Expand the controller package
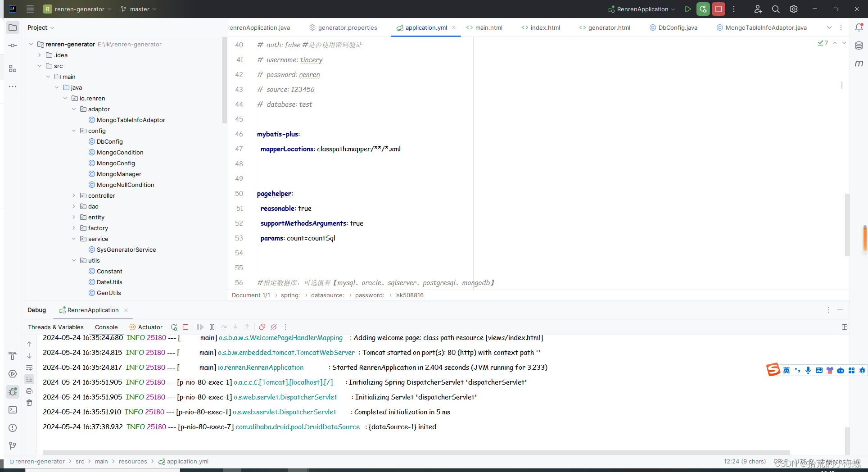The height and width of the screenshot is (472, 868). click(x=74, y=195)
